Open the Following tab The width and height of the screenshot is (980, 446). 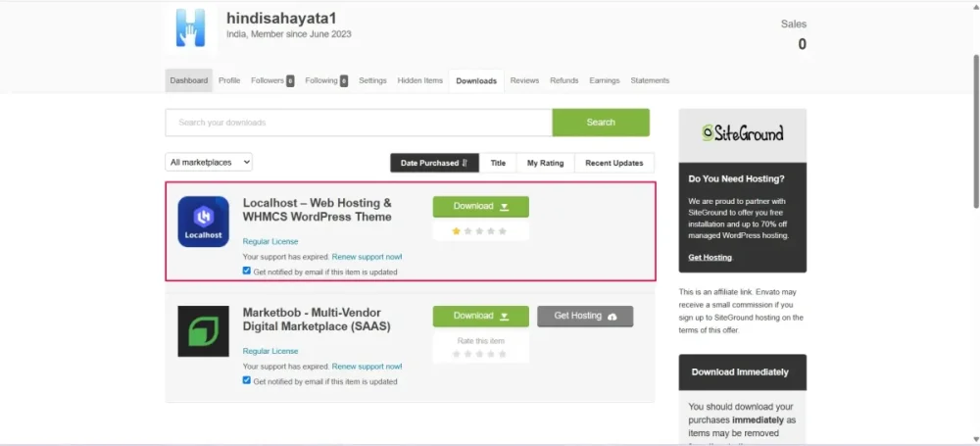[326, 80]
